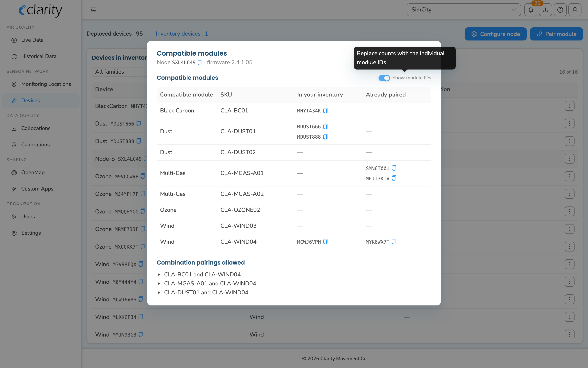Screen dimensions: 588x368
Task: Click 'CLA-DUST01 and CLA-WIND04' combination entry
Action: [206, 293]
